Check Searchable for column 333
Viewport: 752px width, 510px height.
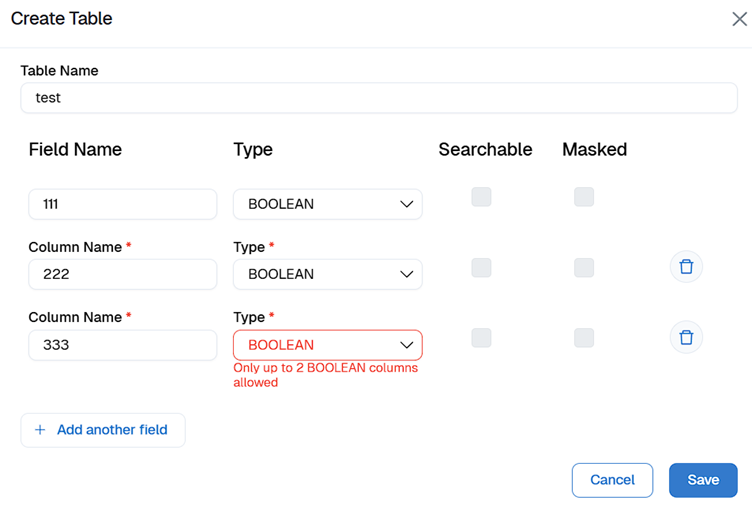click(481, 337)
